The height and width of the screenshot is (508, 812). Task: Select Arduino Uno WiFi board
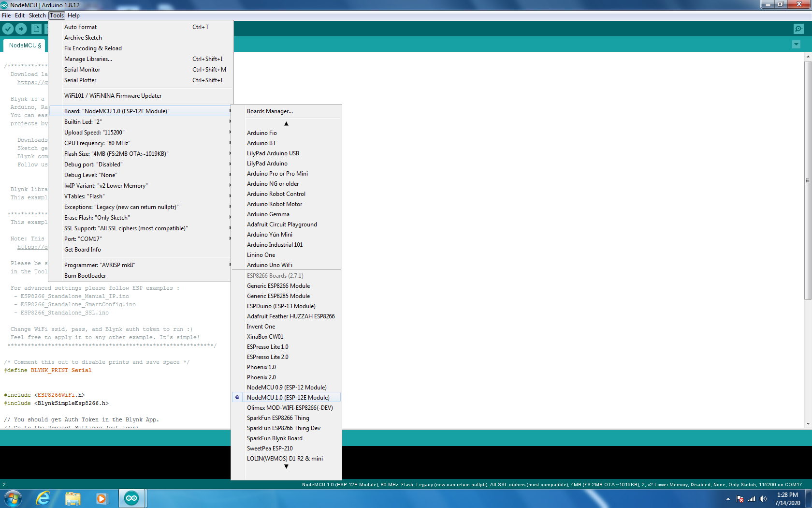point(286,265)
